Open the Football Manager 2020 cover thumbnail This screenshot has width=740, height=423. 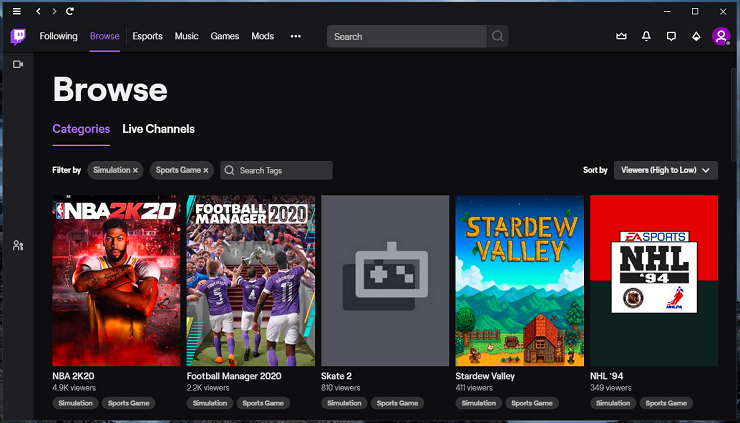tap(251, 280)
